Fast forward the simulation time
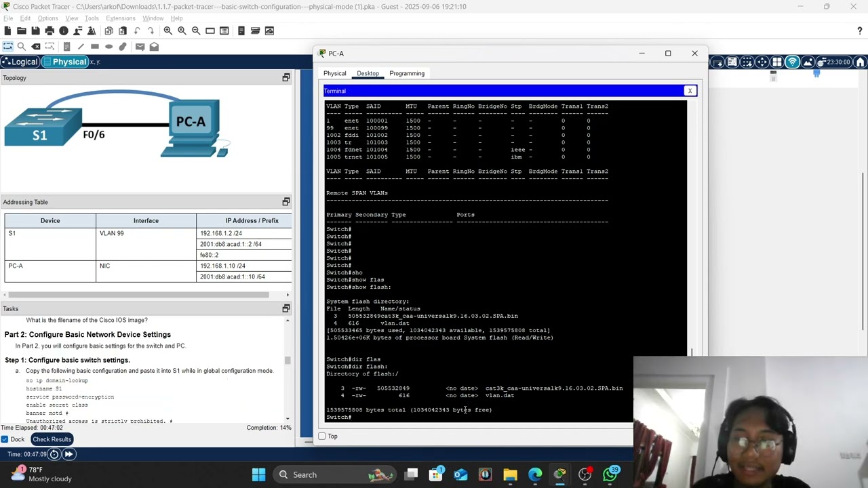 (x=68, y=454)
